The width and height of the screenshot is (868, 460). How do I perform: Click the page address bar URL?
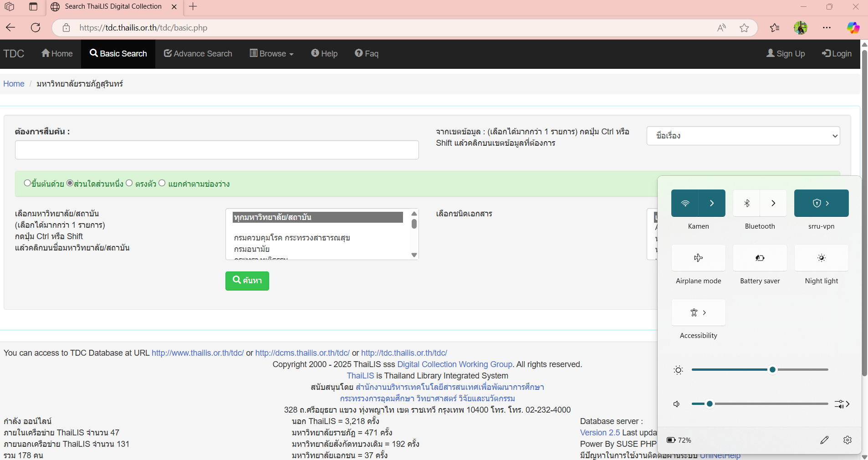143,28
